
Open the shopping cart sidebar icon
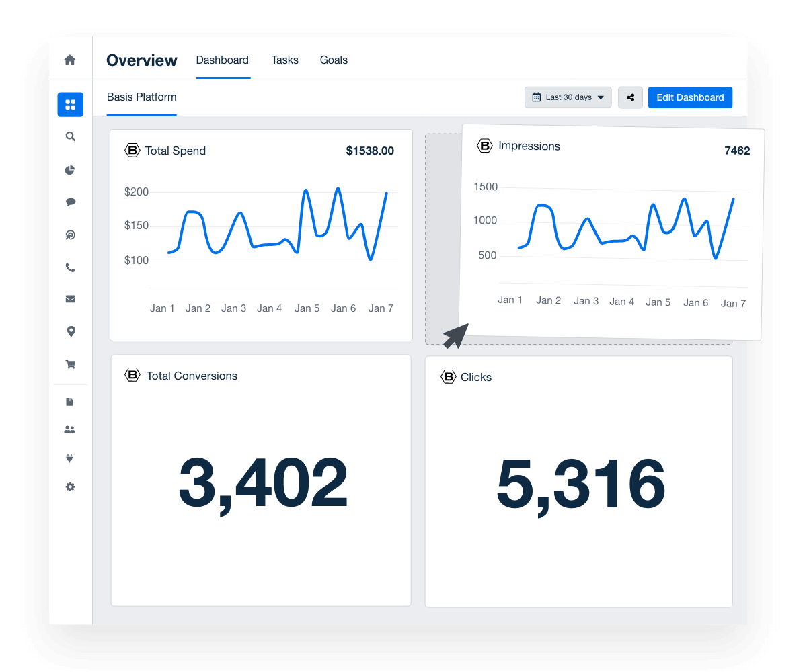[x=70, y=364]
